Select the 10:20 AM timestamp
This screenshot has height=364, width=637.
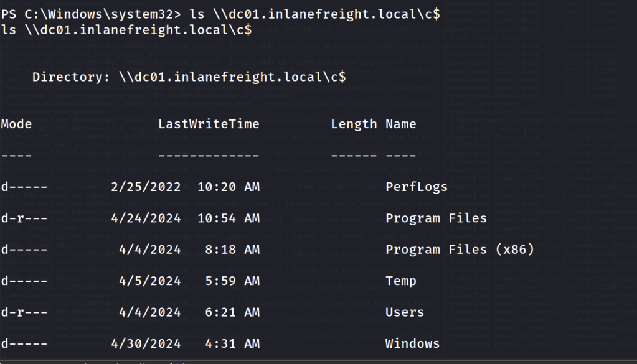228,187
